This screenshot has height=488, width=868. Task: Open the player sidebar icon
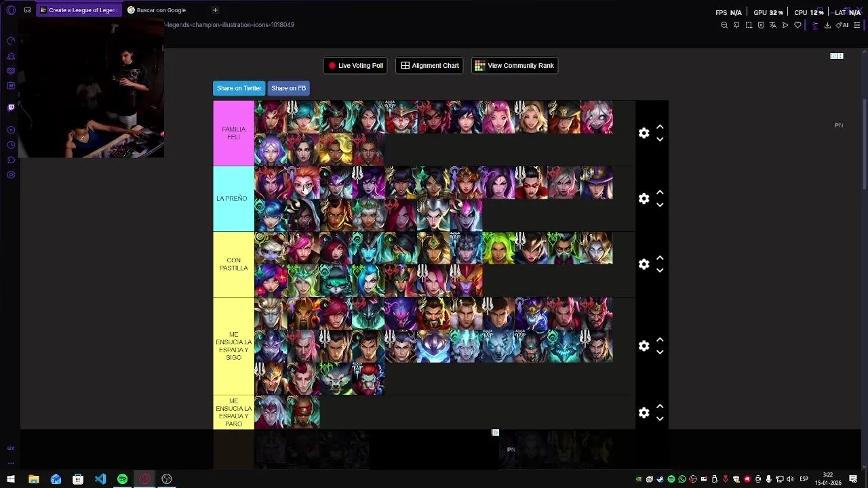(11, 130)
